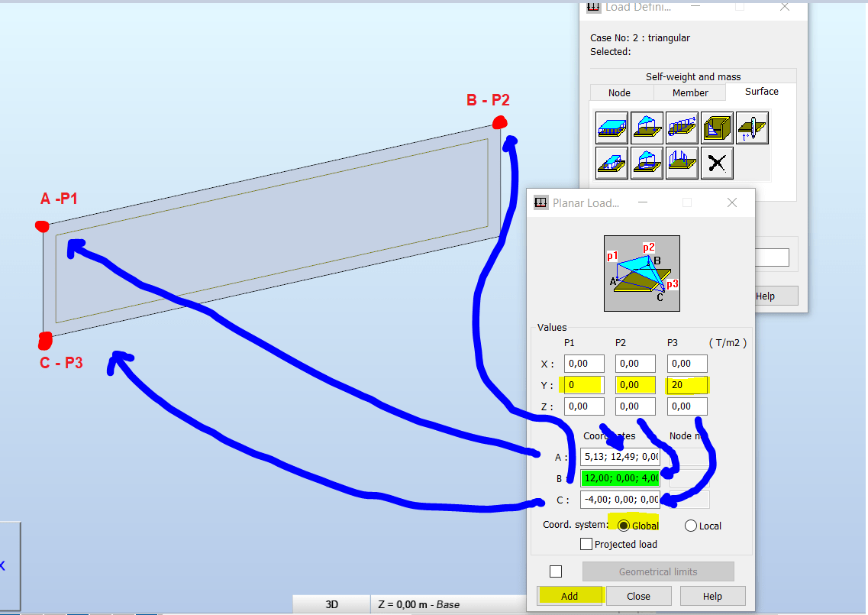Pick the linear load on edges icon
The image size is (868, 615).
coord(682,128)
